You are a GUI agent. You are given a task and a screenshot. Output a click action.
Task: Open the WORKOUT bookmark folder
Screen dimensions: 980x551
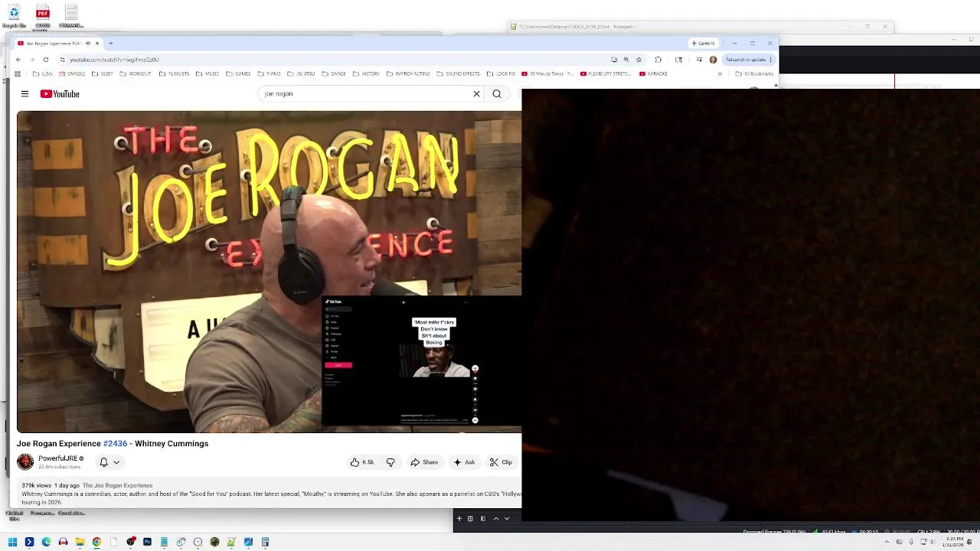136,74
